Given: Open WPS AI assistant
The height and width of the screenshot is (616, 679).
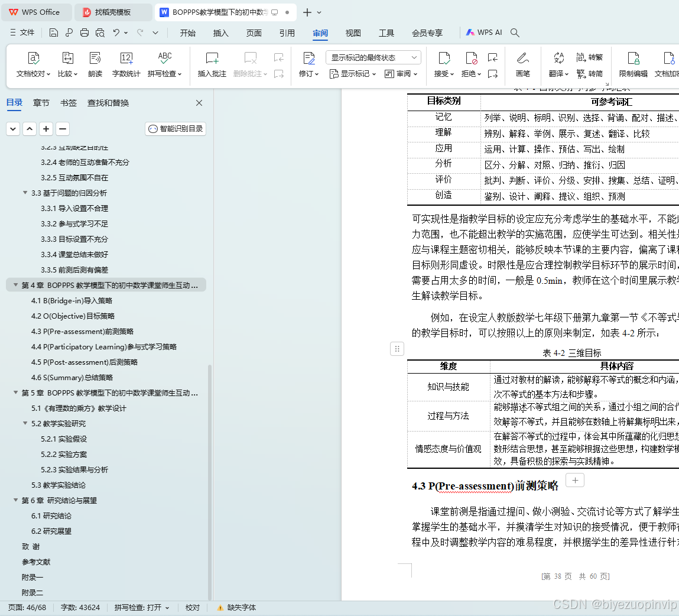Looking at the screenshot, I should (484, 33).
